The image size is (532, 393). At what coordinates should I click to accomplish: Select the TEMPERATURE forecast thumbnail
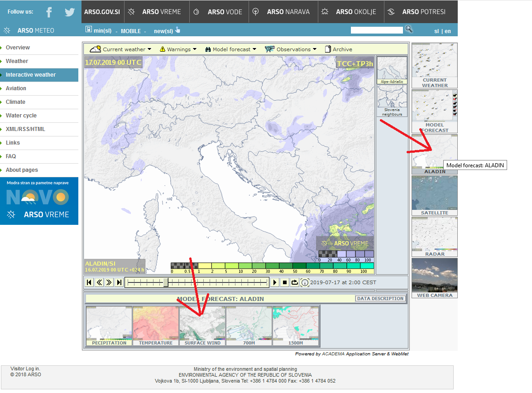pyautogui.click(x=156, y=326)
